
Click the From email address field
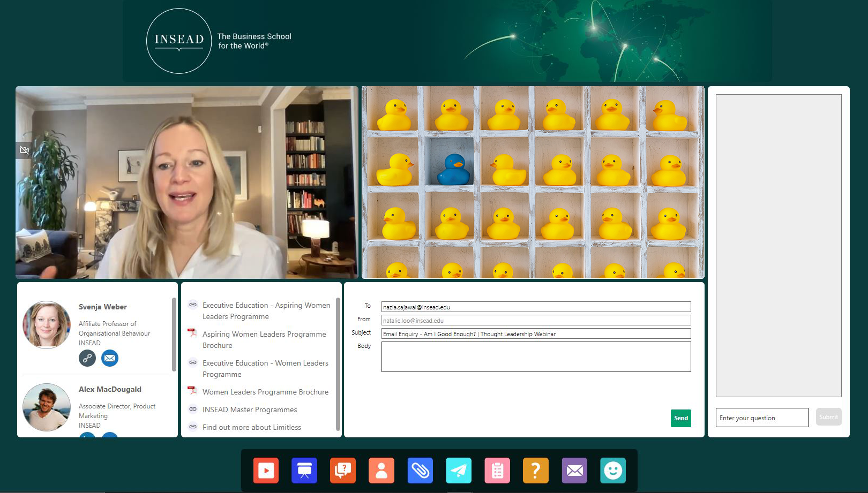tap(536, 320)
